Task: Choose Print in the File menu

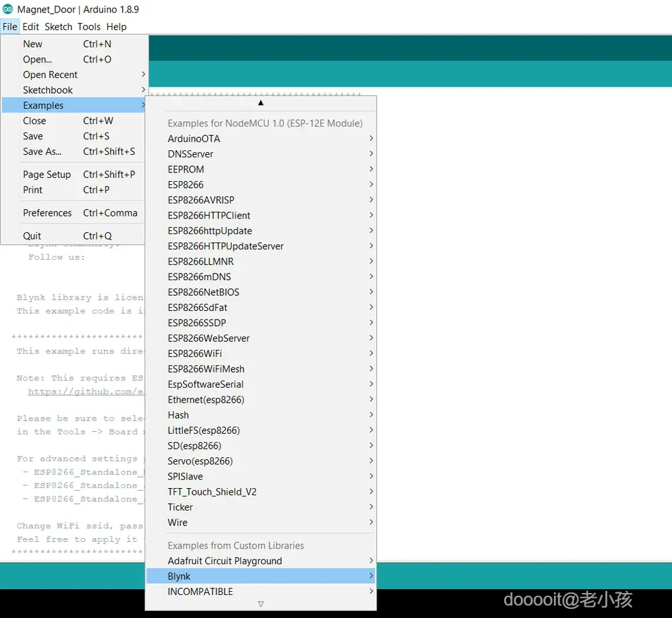Action: (73, 190)
